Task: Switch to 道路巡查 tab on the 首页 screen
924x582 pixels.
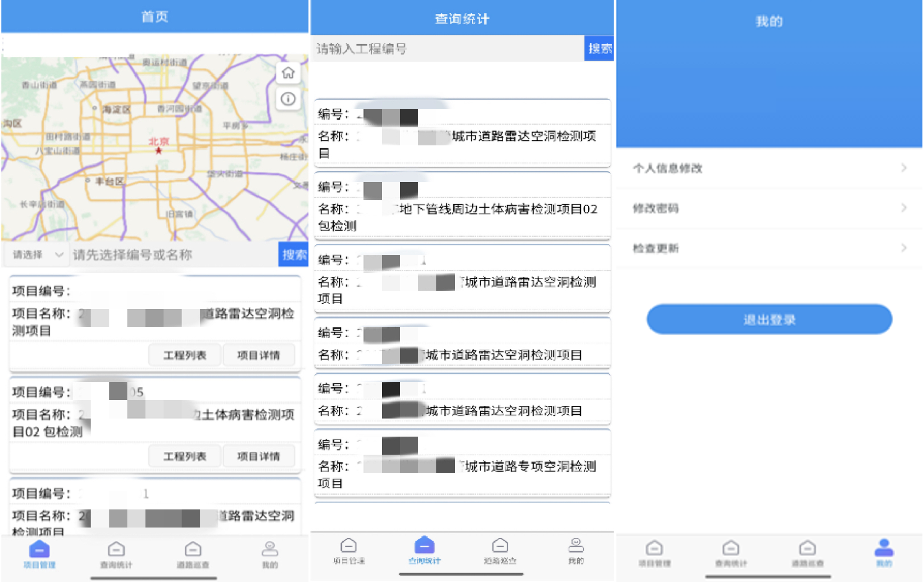Action: [x=193, y=550]
